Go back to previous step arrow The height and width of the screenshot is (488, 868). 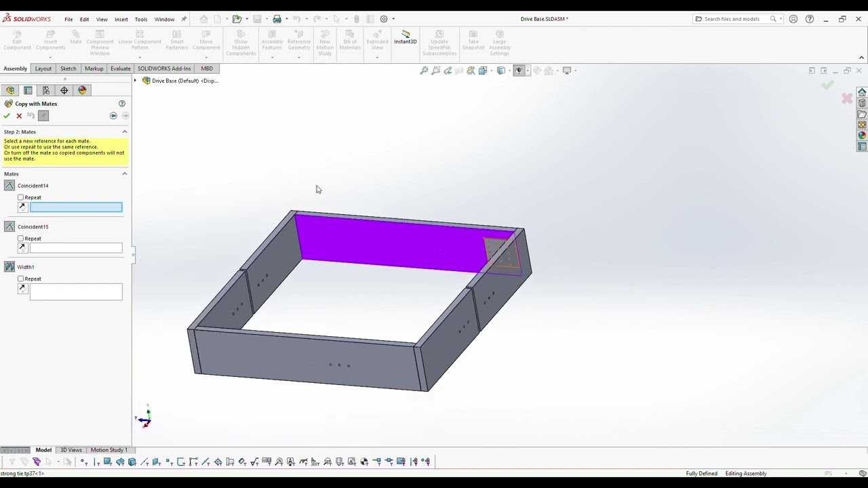point(113,116)
